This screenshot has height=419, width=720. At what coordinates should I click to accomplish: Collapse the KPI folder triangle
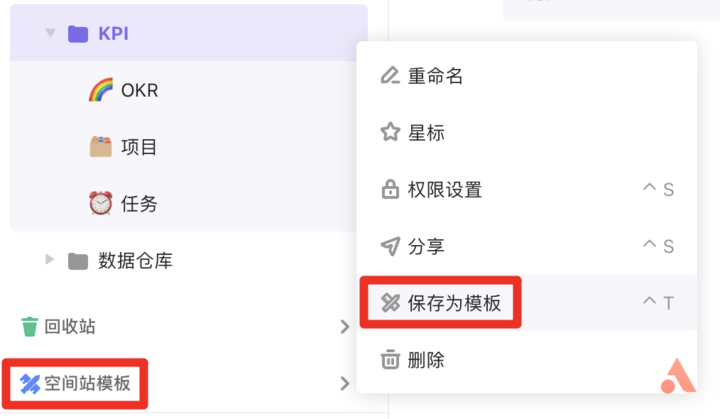click(49, 34)
